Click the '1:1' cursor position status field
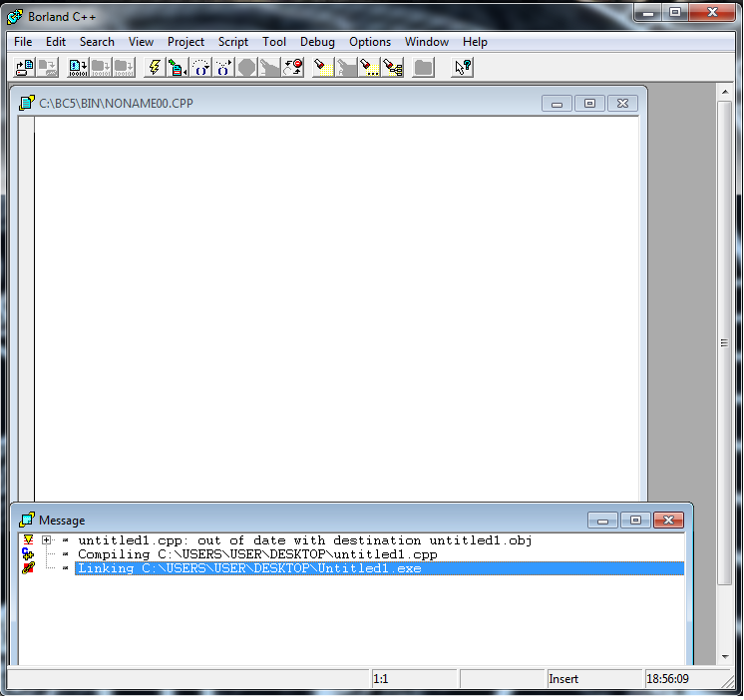The image size is (744, 700). (x=414, y=679)
